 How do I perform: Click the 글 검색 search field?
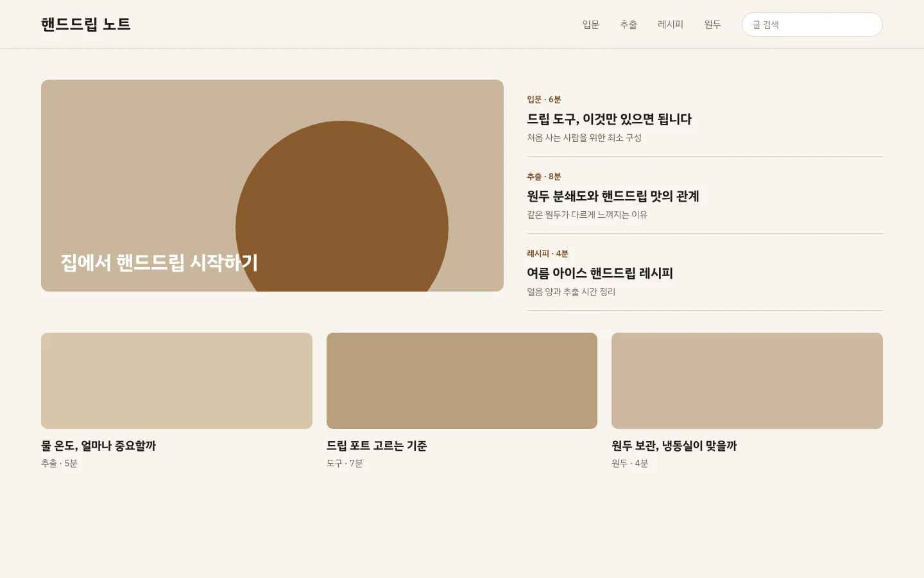coord(812,24)
